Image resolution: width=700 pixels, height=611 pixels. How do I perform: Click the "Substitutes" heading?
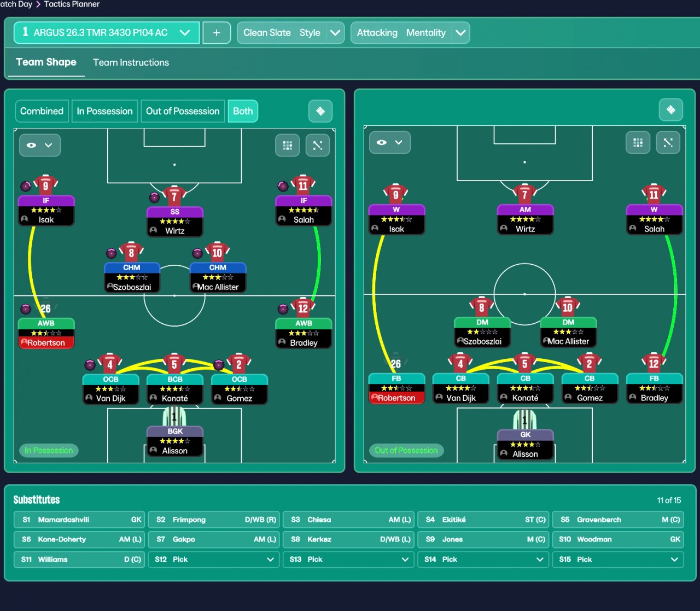pos(37,500)
